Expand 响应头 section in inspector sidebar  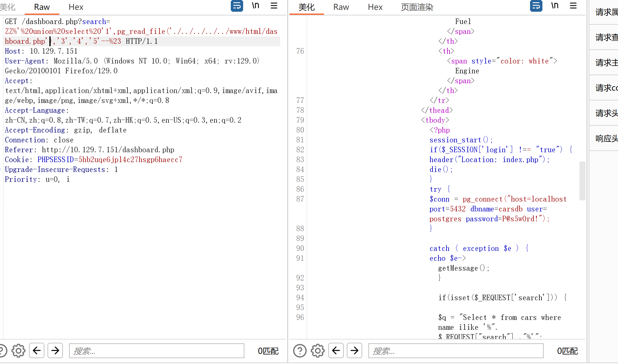pos(604,139)
